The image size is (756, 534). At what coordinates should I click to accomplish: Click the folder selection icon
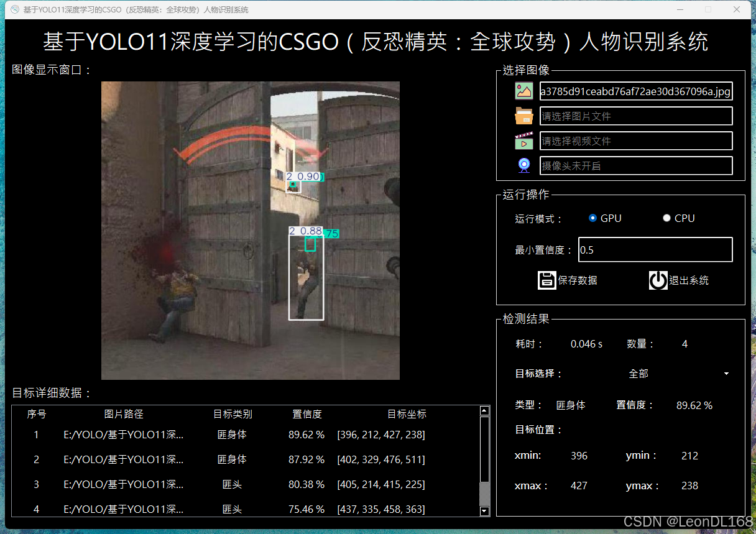[x=524, y=116]
